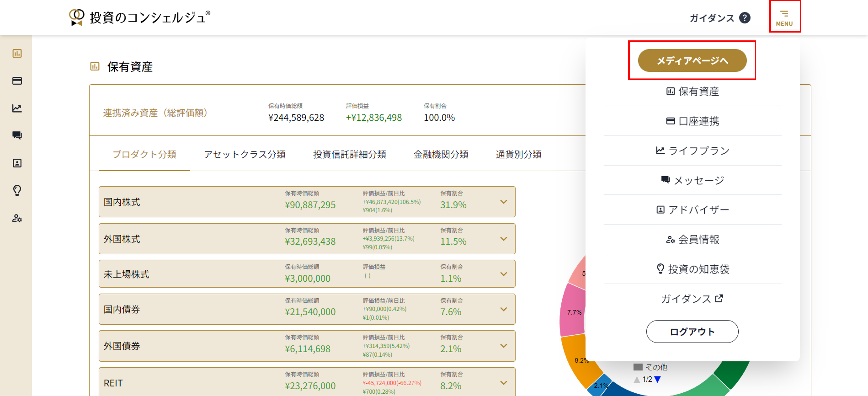Open the member settings icon in sidebar

click(17, 218)
